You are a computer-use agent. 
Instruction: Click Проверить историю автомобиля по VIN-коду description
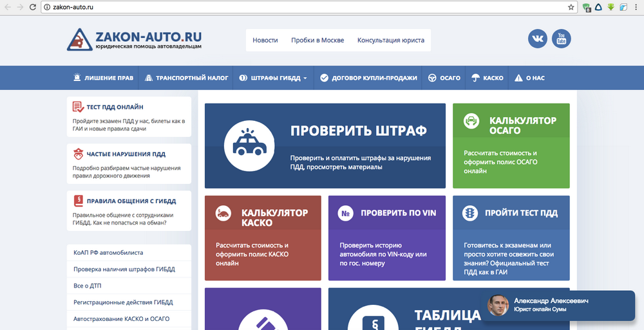[383, 254]
